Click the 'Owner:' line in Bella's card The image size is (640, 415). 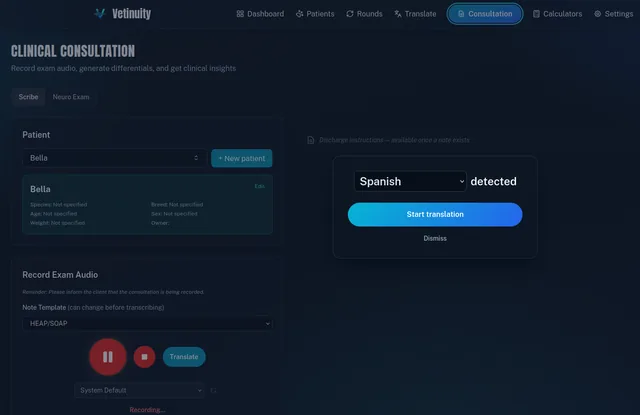click(x=160, y=223)
